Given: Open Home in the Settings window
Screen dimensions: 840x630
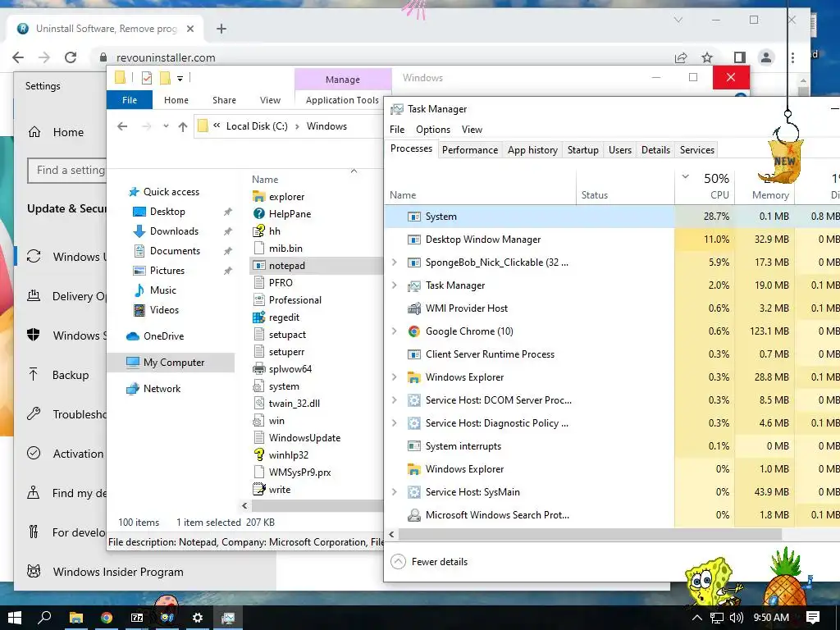Looking at the screenshot, I should pos(57,132).
